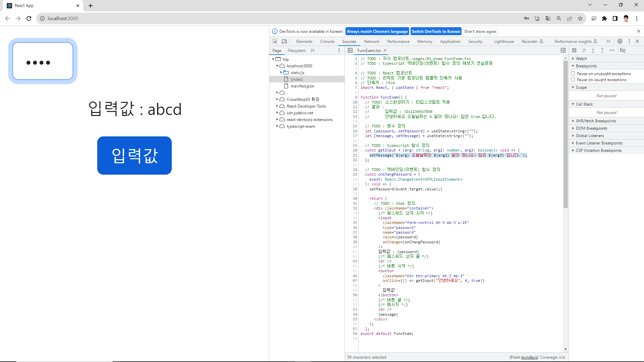Image resolution: width=644 pixels, height=362 pixels.
Task: Toggle the file navigator sidebar icon
Action: [x=350, y=50]
